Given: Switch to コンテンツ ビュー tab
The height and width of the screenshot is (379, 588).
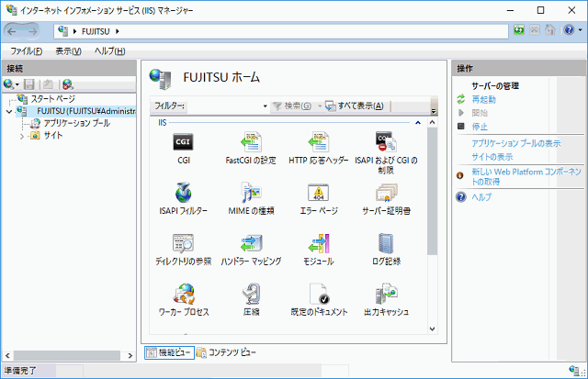Looking at the screenshot, I should click(226, 352).
